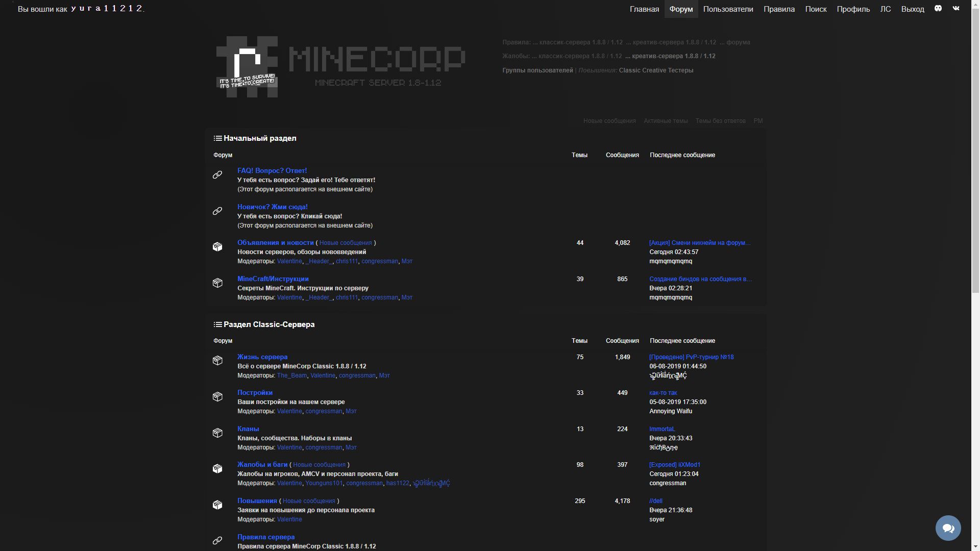The height and width of the screenshot is (551, 980).
Task: Open last post //dell
Action: 656,501
